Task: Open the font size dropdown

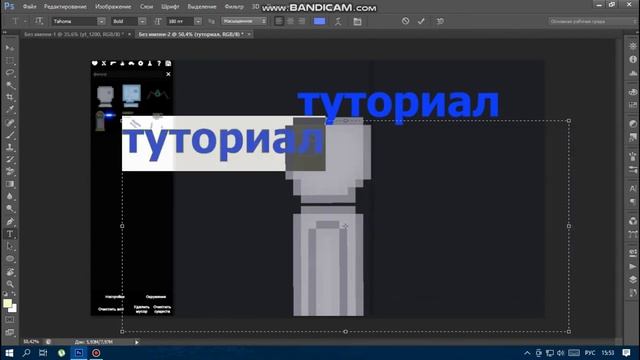Action: 198,21
